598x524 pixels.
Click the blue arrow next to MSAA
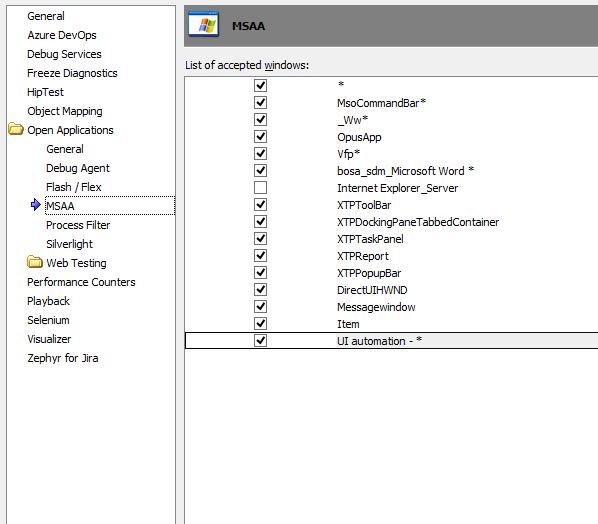[35, 205]
